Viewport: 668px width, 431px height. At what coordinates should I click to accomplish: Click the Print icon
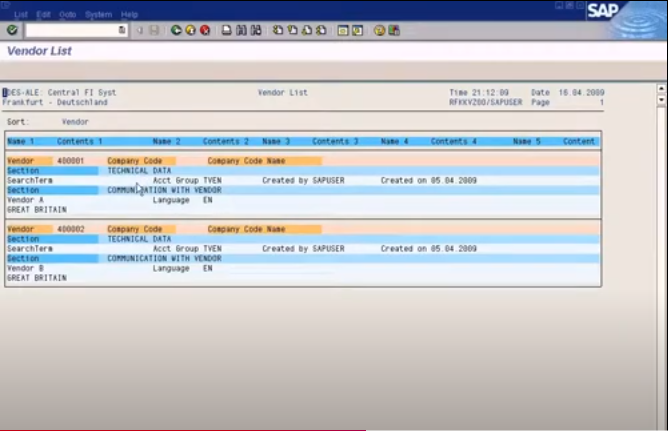[227, 30]
